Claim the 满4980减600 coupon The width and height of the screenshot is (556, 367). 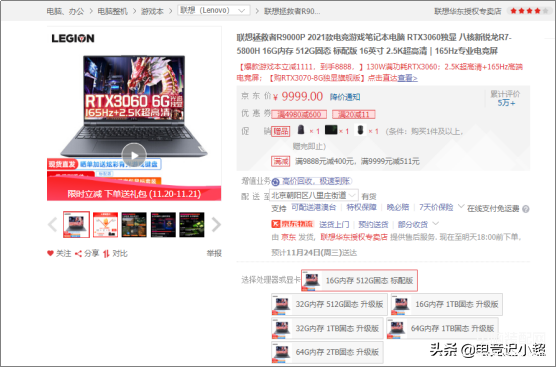click(299, 114)
